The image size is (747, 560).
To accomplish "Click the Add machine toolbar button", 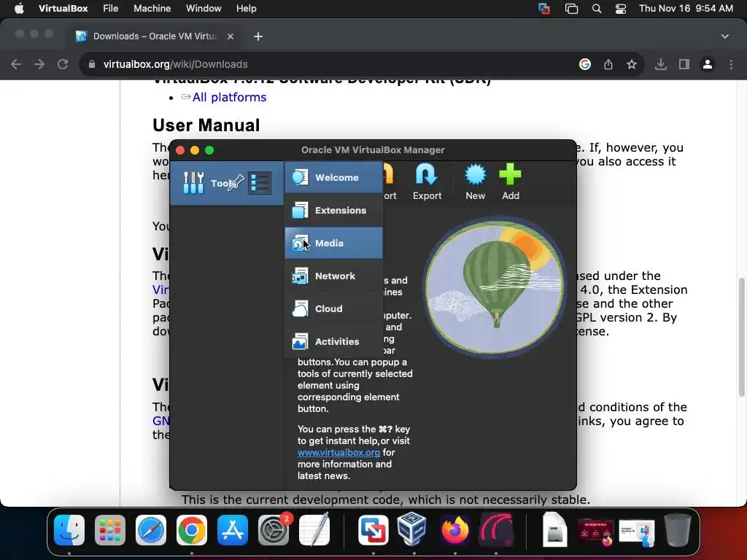I will pos(510,182).
